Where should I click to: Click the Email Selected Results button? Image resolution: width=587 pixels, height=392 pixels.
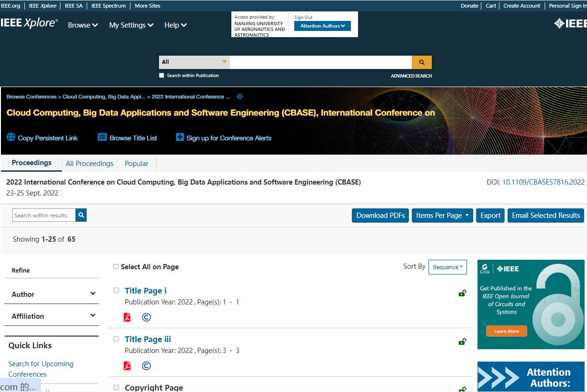coord(546,216)
